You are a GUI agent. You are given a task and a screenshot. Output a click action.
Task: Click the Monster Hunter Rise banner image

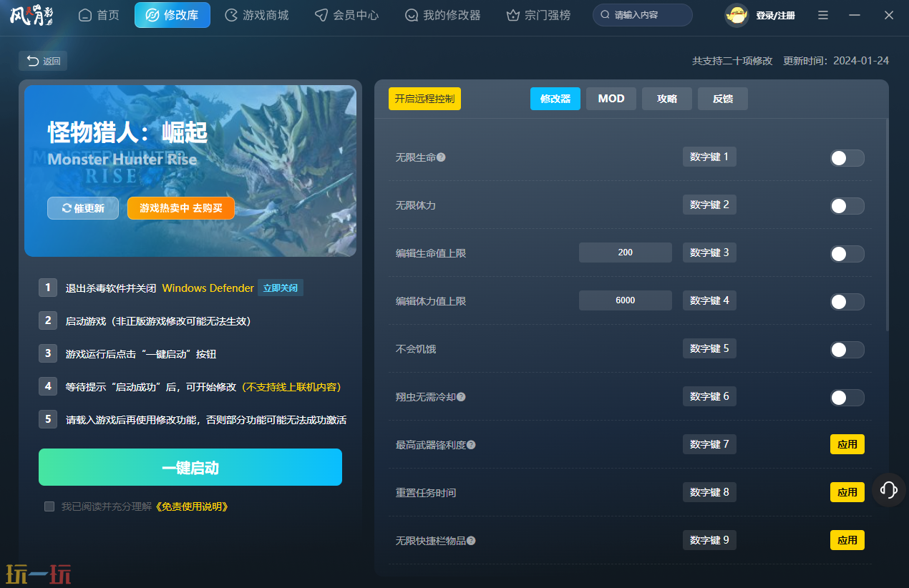190,171
